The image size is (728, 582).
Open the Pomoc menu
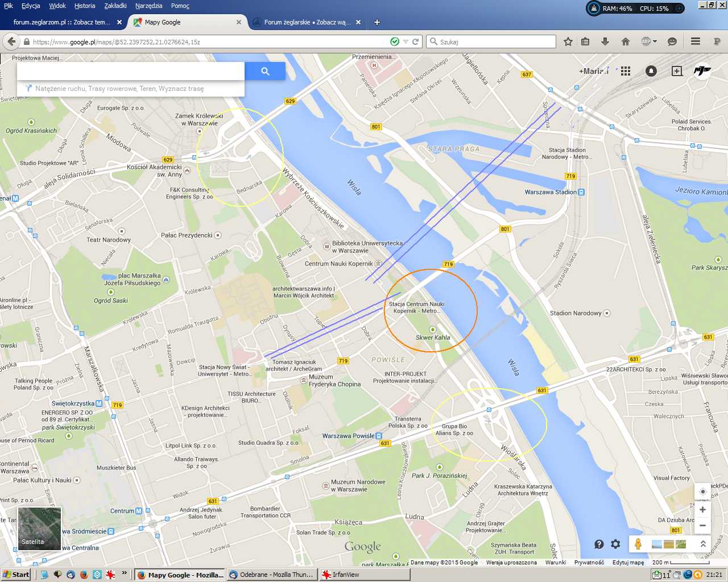coord(180,6)
